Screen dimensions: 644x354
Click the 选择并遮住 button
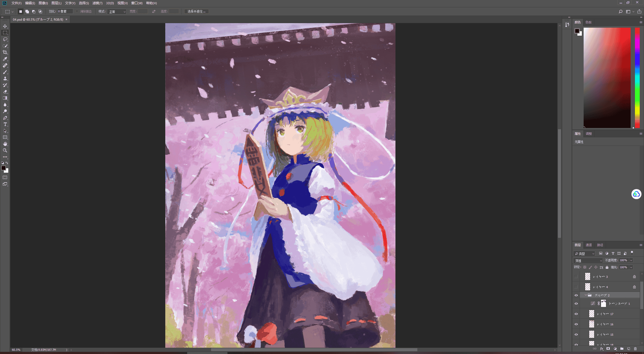(x=196, y=11)
